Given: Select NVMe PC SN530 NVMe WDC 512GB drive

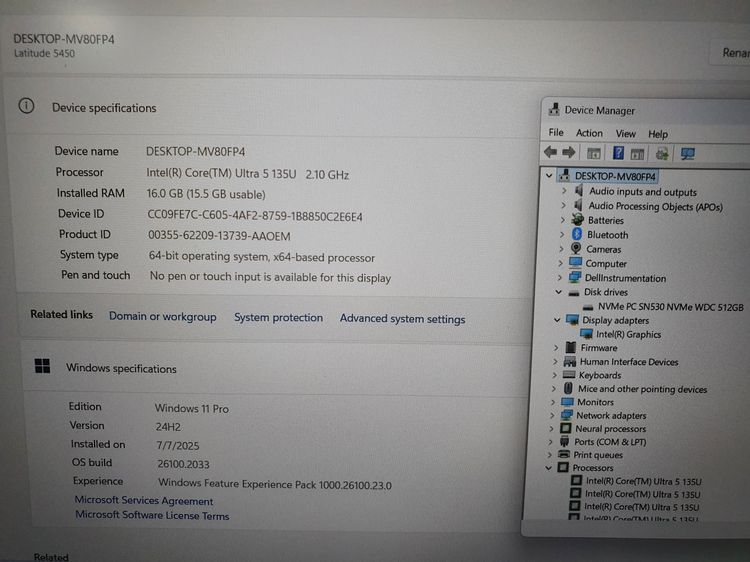Looking at the screenshot, I should point(671,307).
